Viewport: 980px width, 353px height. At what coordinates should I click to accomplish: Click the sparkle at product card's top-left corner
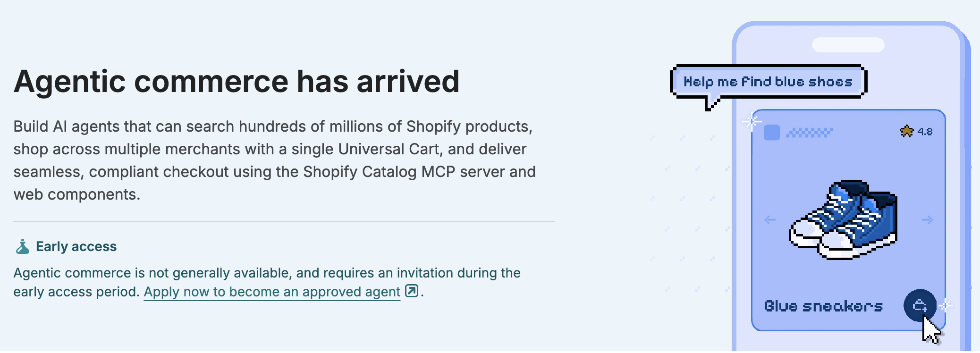752,121
